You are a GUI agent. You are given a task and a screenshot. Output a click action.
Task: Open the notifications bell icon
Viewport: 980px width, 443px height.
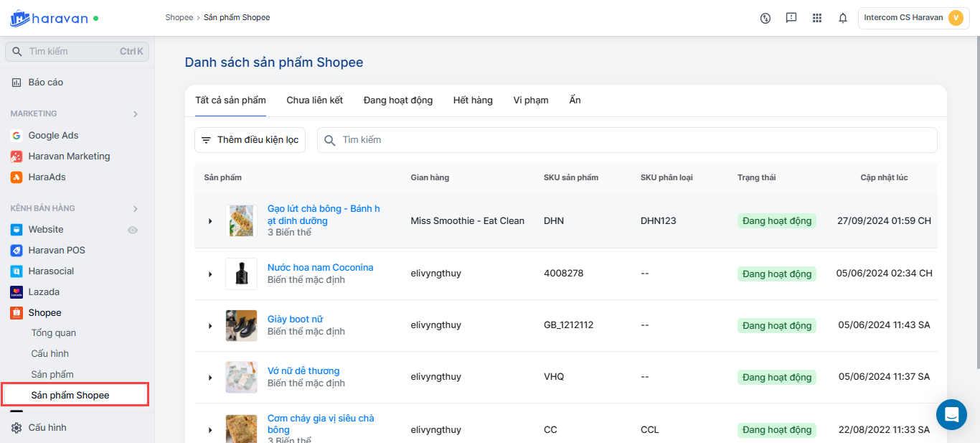pyautogui.click(x=843, y=18)
